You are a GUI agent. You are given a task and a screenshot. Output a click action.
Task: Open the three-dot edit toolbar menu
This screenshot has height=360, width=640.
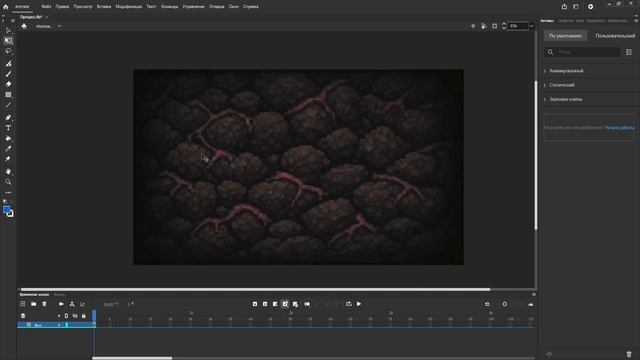click(x=8, y=193)
